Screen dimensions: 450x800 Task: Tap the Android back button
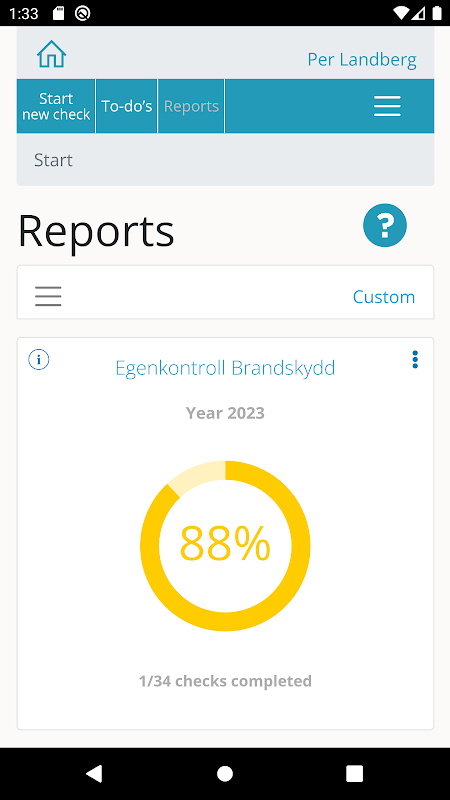coord(94,773)
